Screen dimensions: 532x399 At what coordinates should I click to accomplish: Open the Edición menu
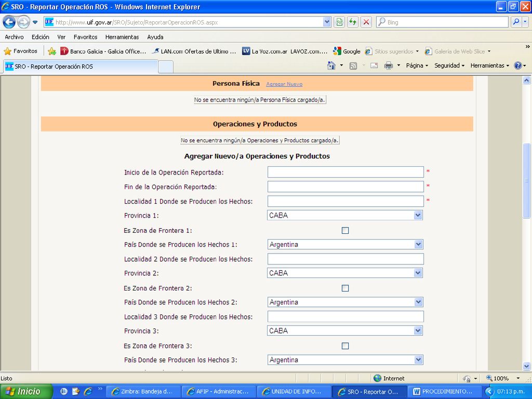(x=41, y=37)
